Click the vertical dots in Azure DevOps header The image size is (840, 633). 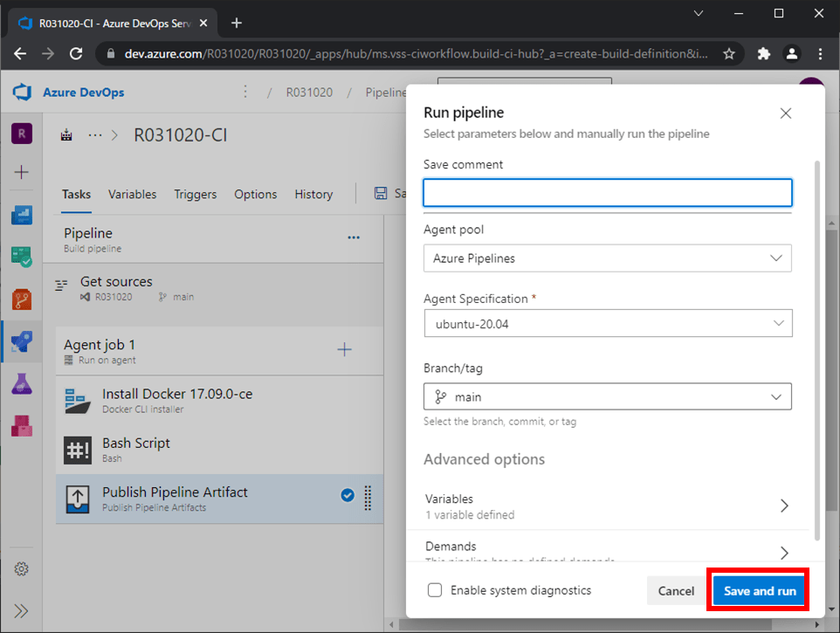tap(245, 92)
